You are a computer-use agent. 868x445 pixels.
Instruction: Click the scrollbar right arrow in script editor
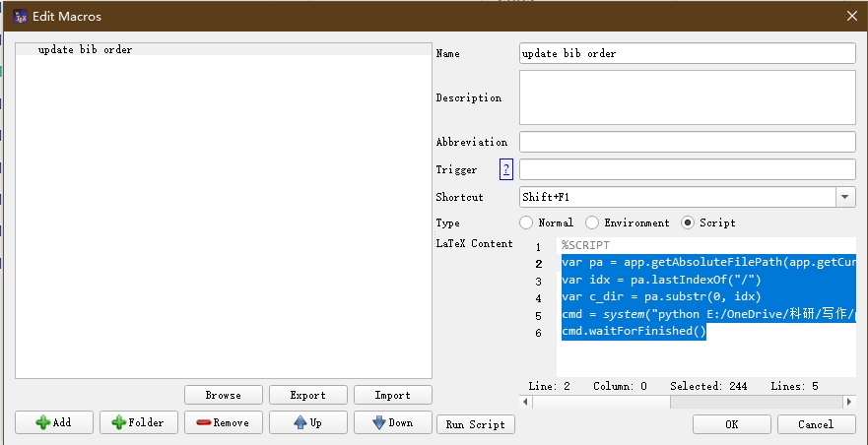pos(849,403)
